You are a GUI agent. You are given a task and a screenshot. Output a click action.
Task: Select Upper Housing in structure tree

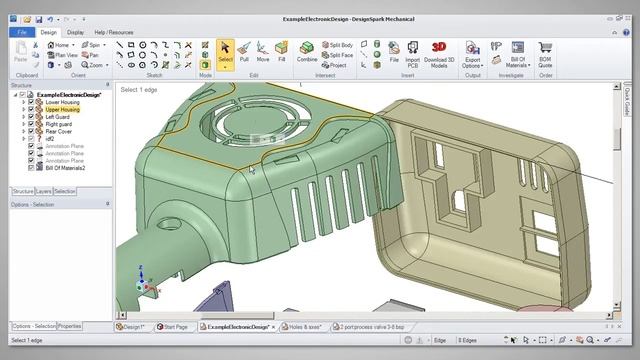(62, 109)
